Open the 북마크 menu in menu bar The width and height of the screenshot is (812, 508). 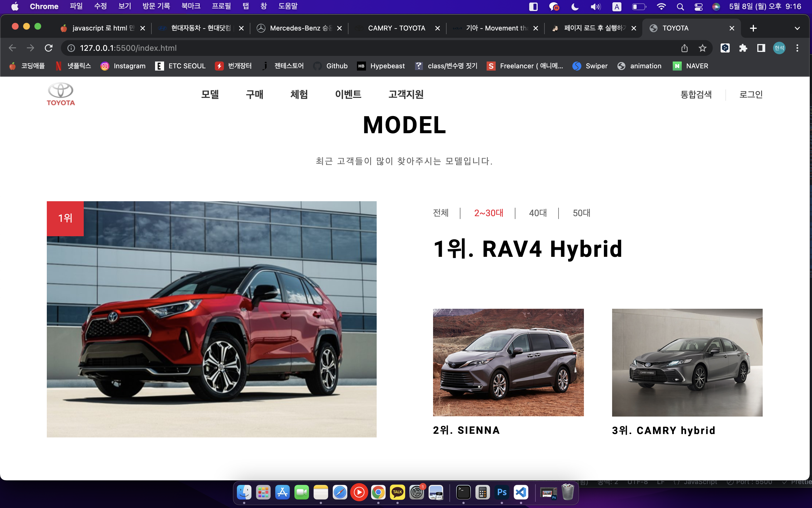click(191, 6)
